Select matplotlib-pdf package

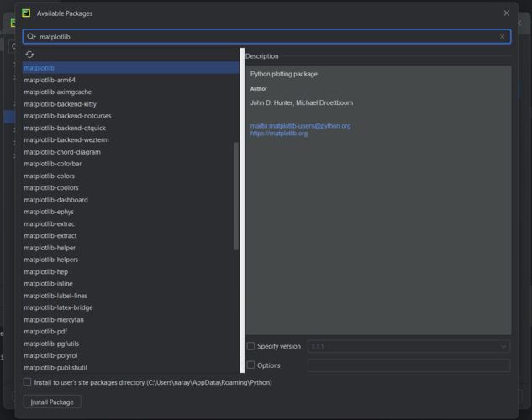[x=130, y=332]
